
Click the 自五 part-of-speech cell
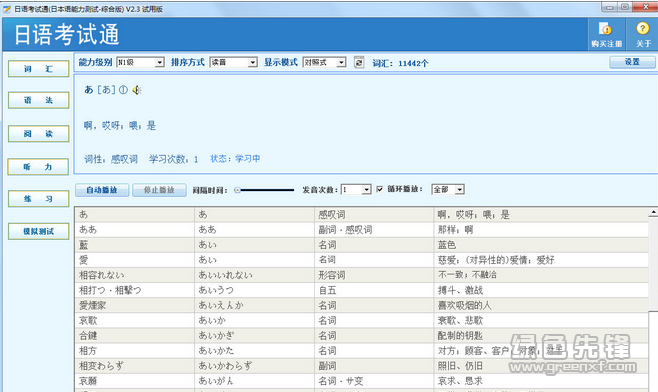(x=374, y=290)
